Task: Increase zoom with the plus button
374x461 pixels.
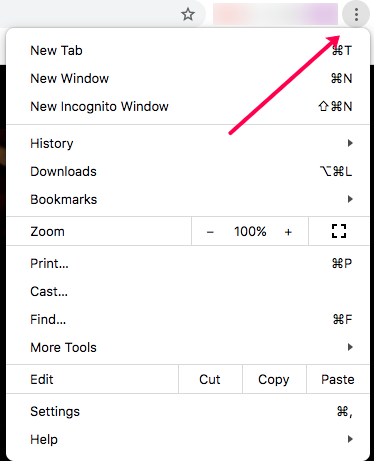Action: coord(288,232)
